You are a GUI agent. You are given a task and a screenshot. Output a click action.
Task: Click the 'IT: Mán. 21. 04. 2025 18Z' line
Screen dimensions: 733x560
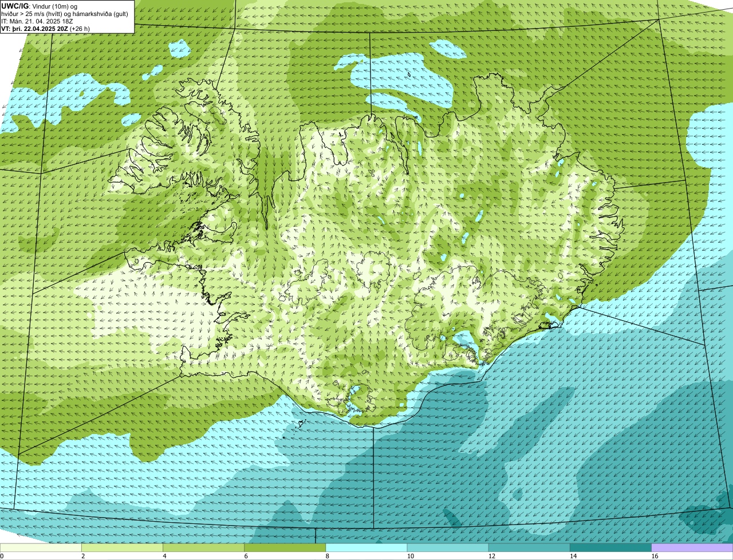coord(37,21)
